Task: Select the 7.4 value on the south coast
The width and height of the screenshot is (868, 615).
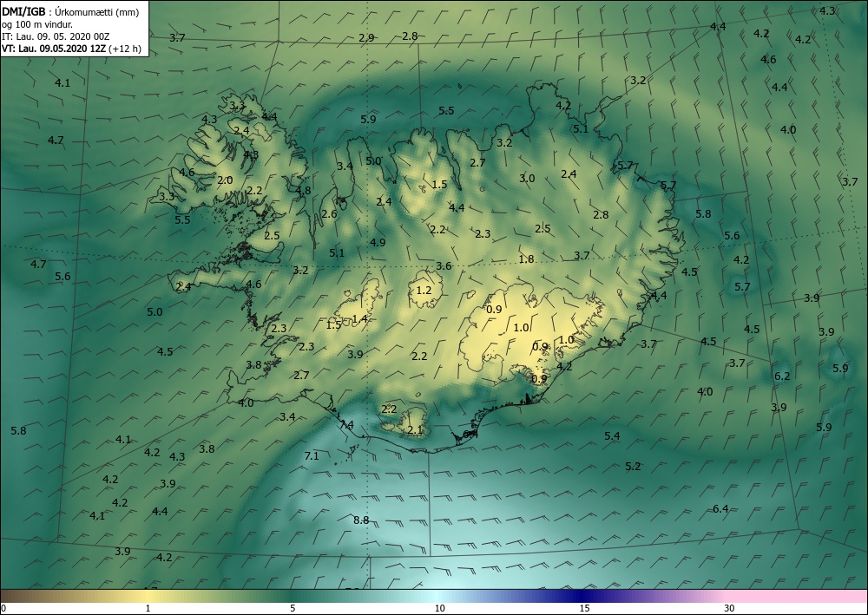Action: [346, 425]
